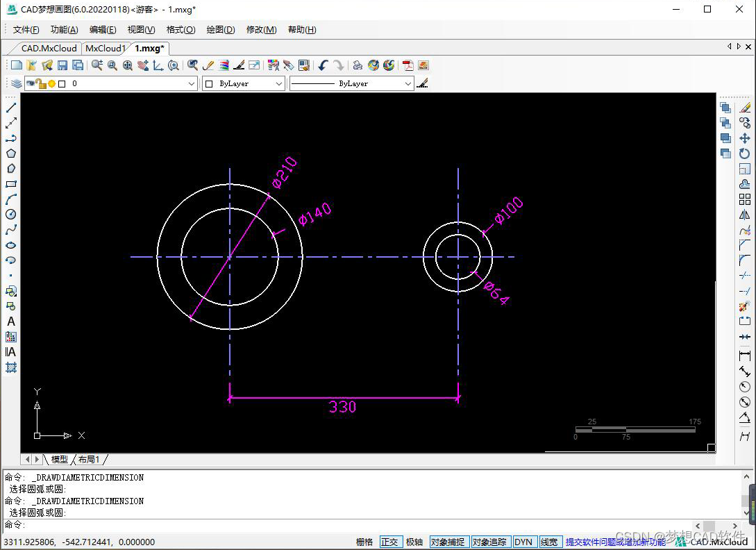Select the Move tool with four arrows
756x550 pixels.
coord(745,138)
